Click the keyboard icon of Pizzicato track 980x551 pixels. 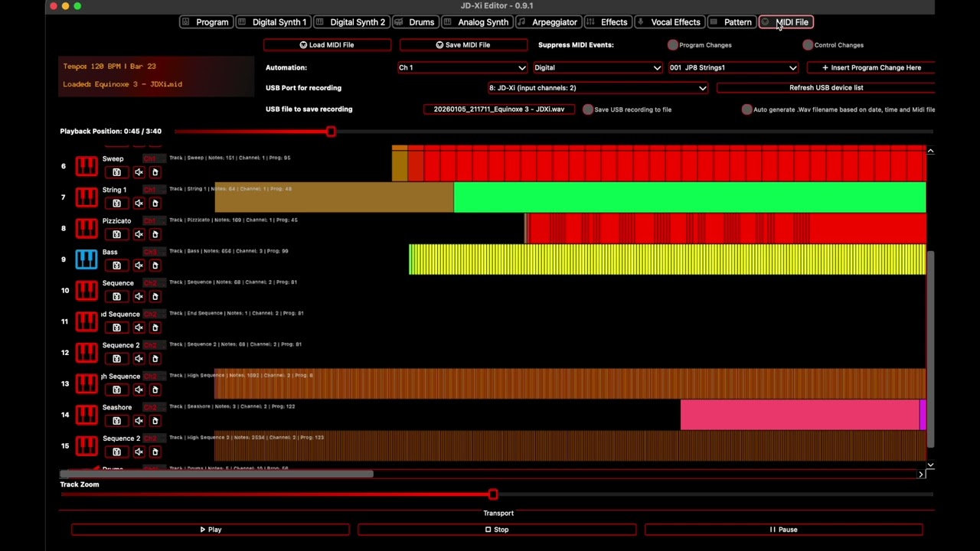tap(87, 228)
